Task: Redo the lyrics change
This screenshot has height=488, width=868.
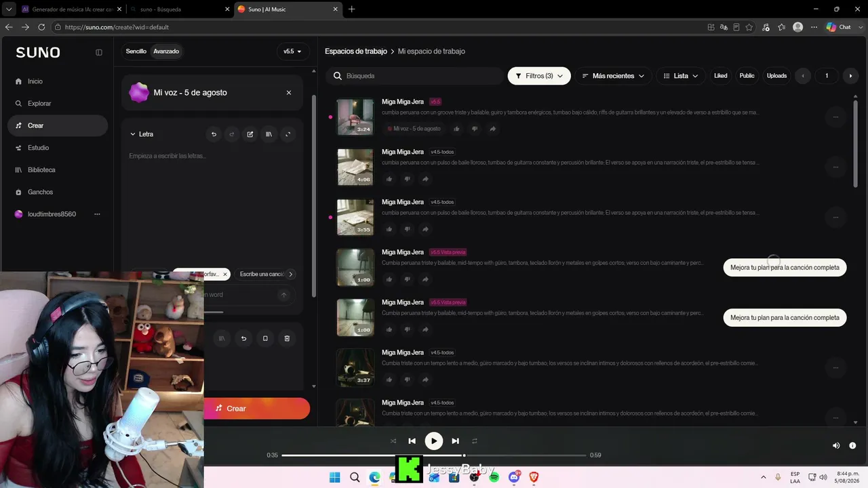Action: point(232,134)
